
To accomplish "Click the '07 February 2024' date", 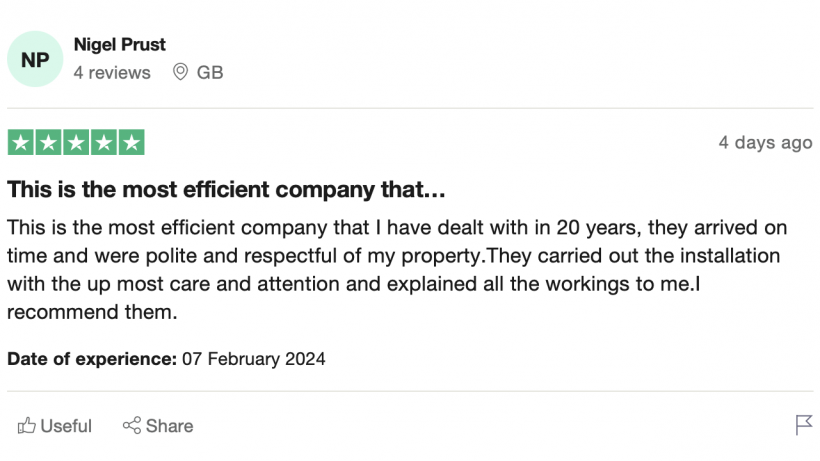I will pyautogui.click(x=254, y=359).
